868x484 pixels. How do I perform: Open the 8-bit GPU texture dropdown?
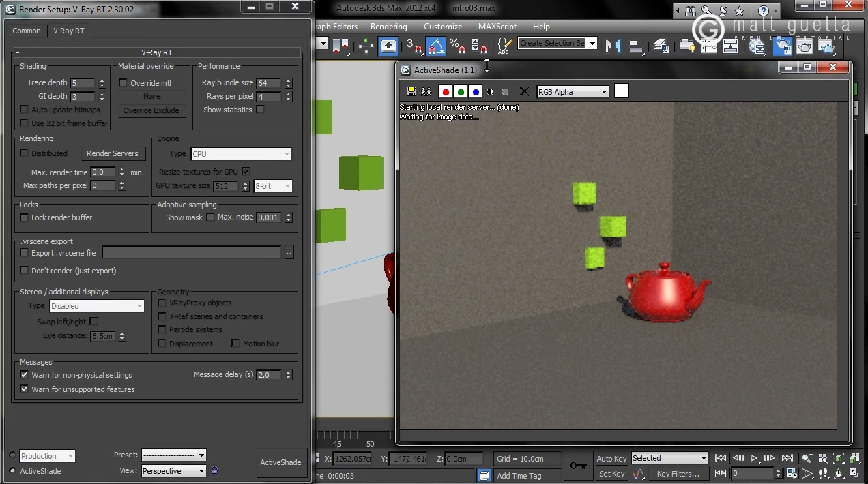pyautogui.click(x=273, y=185)
